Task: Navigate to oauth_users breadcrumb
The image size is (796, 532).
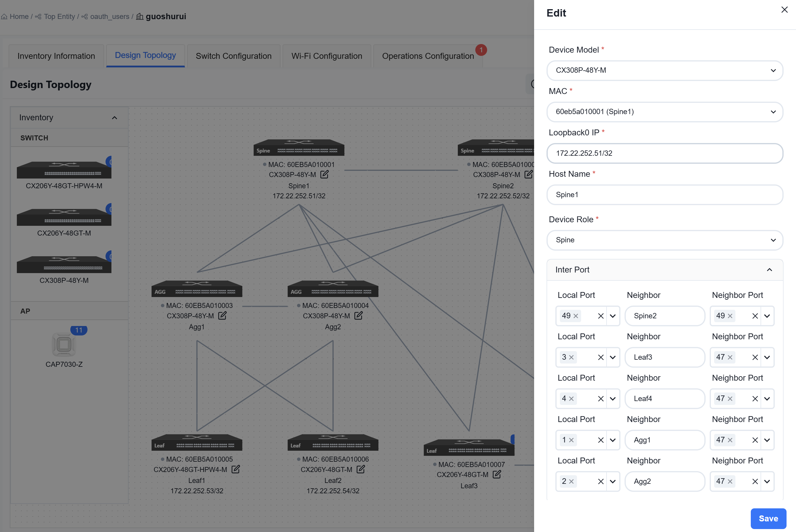Action: click(x=106, y=17)
